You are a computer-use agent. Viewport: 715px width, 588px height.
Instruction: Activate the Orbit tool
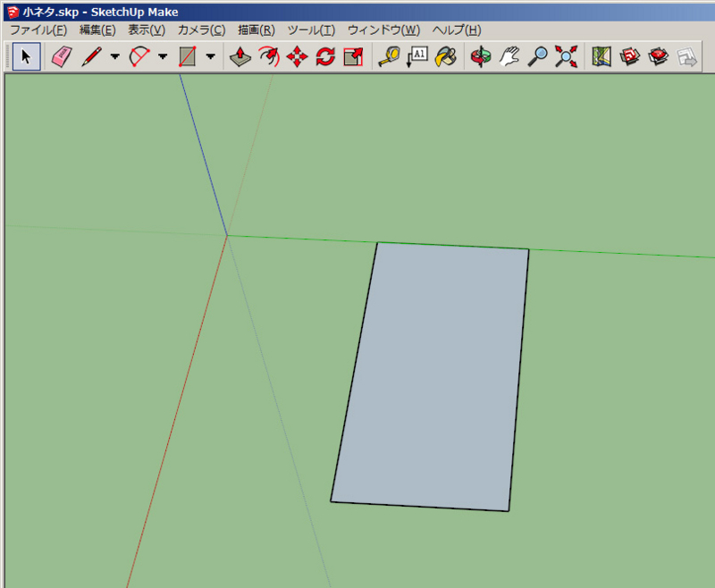click(x=478, y=56)
